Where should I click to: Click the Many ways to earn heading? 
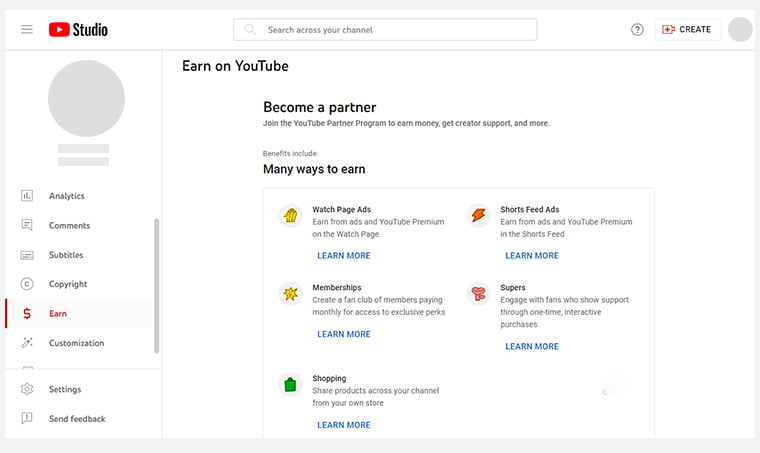point(314,169)
